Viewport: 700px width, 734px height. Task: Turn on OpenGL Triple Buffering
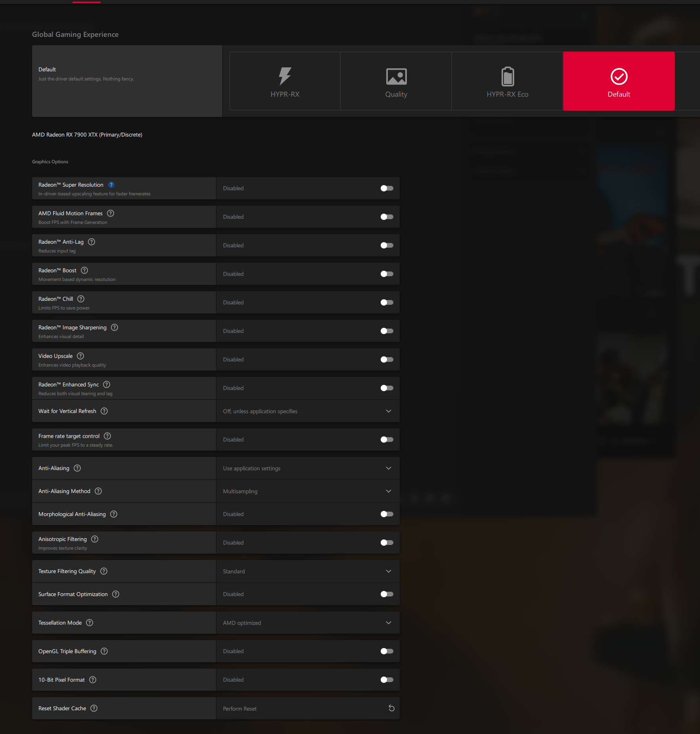[387, 651]
